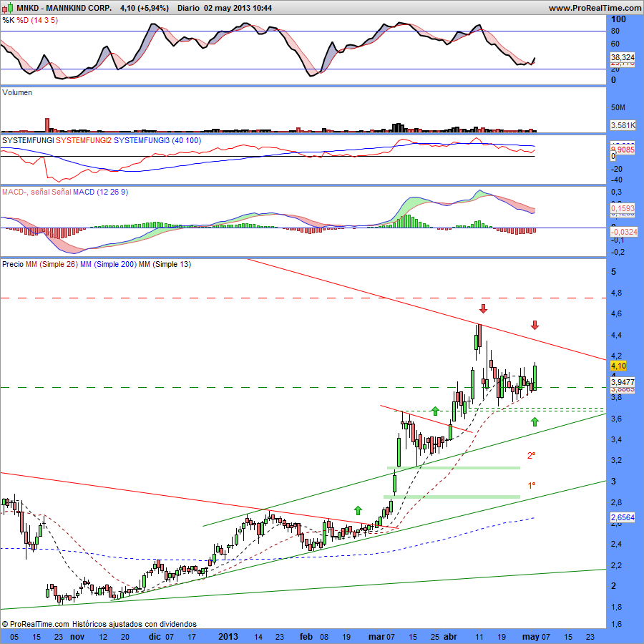This screenshot has width=644, height=644.
Task: Click the green up arrow left of the dotted line
Action: pos(434,411)
